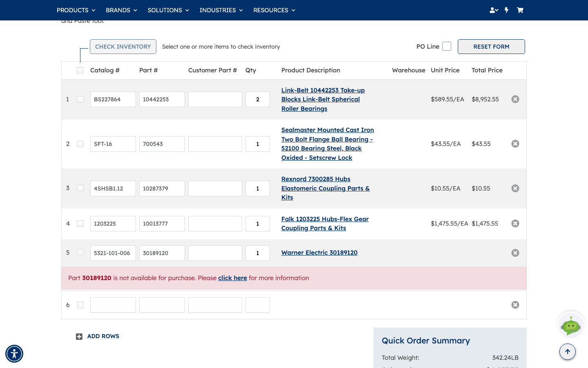Open the Resources dropdown
The image size is (588, 368).
point(274,10)
